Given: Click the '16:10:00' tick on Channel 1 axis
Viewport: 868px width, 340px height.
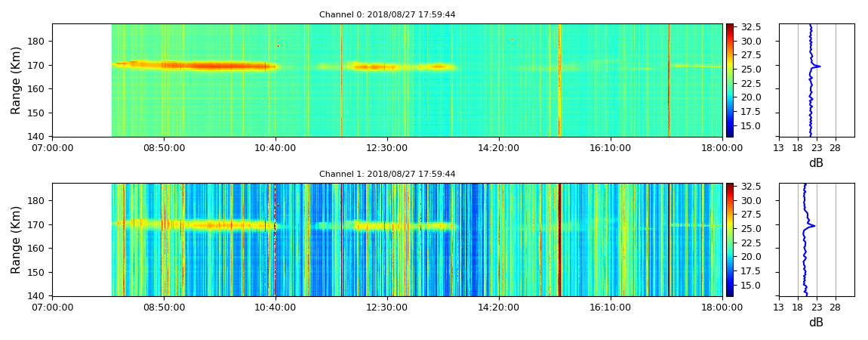Looking at the screenshot, I should tap(611, 308).
